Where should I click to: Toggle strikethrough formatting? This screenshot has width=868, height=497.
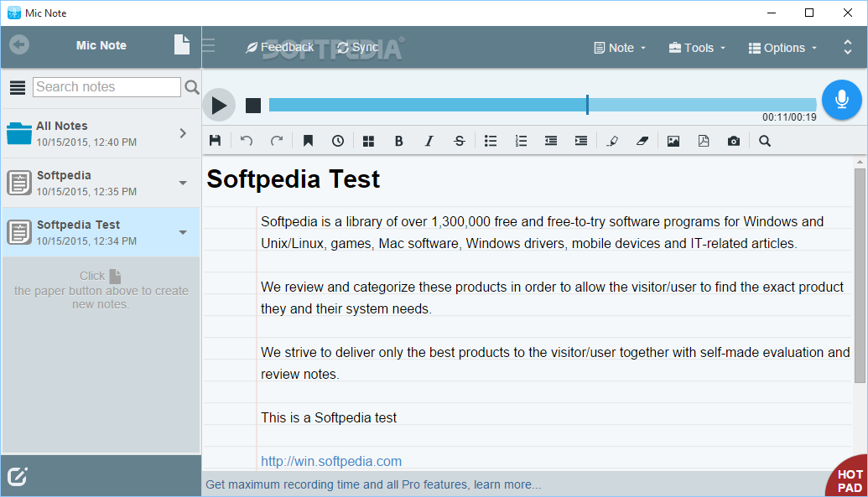coord(460,141)
